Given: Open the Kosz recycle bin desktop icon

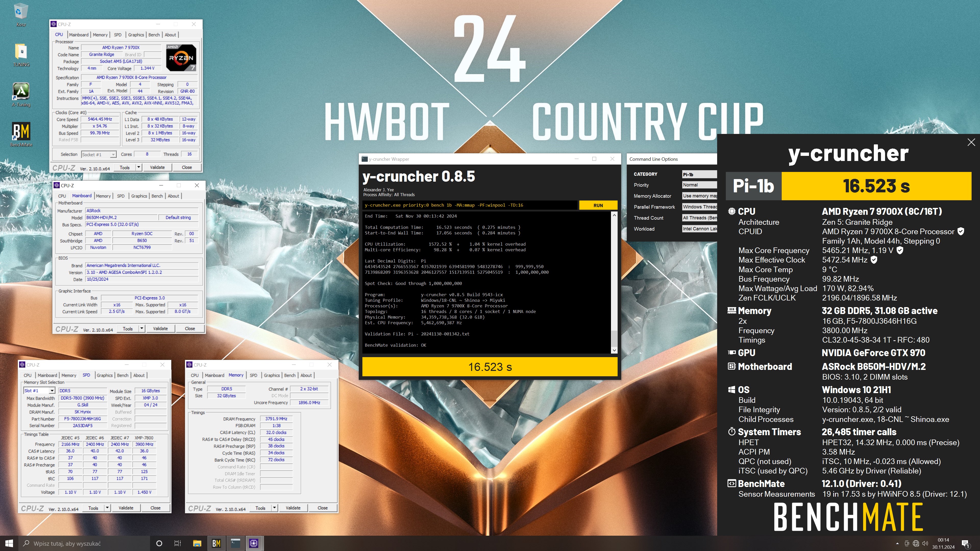Looking at the screenshot, I should (x=20, y=15).
